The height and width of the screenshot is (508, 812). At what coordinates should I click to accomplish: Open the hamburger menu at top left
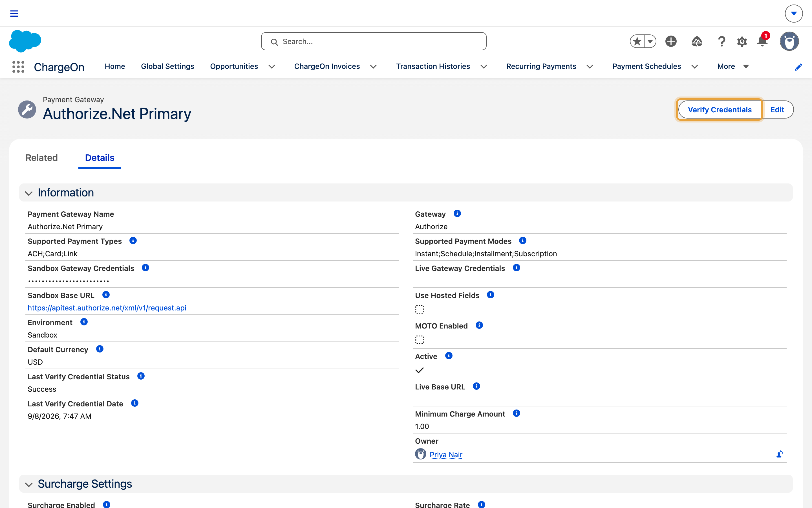pyautogui.click(x=14, y=14)
